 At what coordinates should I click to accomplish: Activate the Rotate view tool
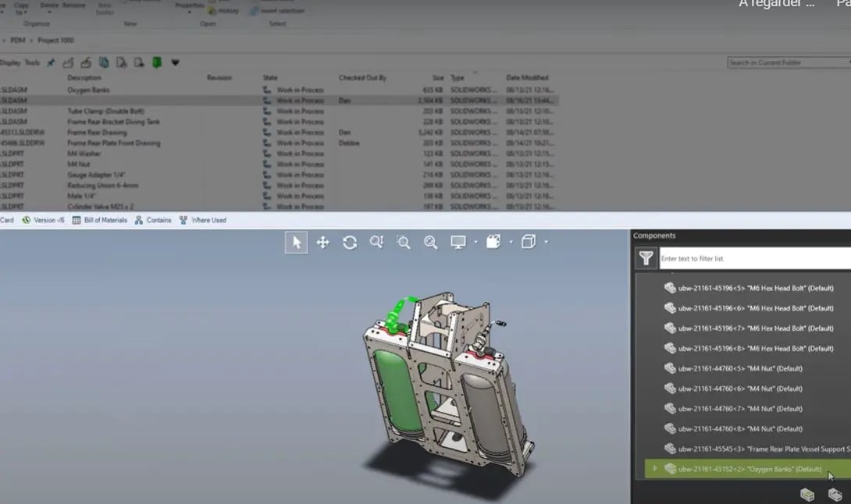(x=350, y=243)
